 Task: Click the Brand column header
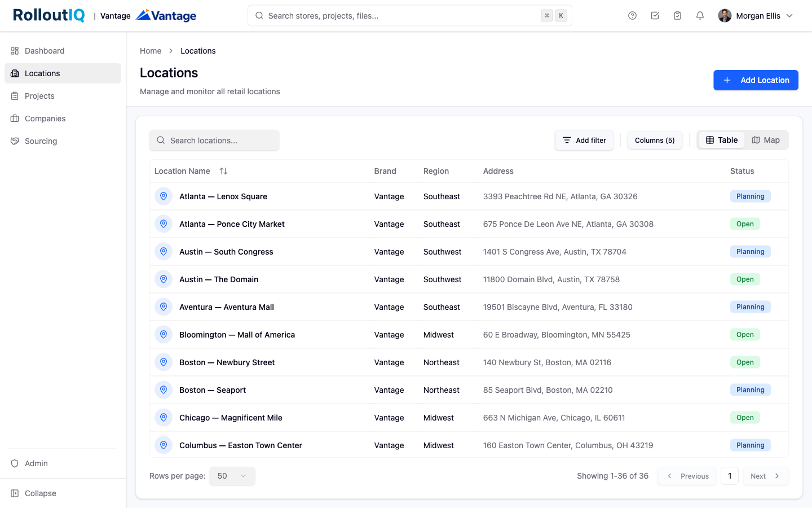[x=385, y=171]
